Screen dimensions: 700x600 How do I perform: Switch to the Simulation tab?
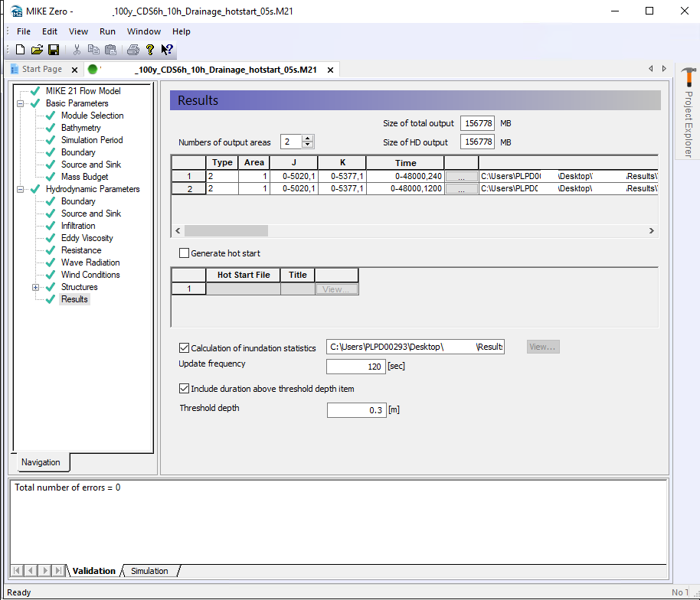click(x=149, y=571)
